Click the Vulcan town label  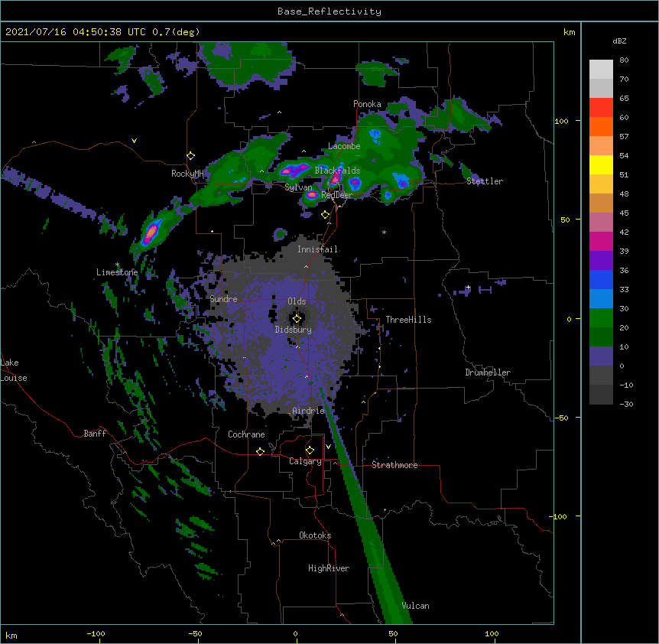415,605
